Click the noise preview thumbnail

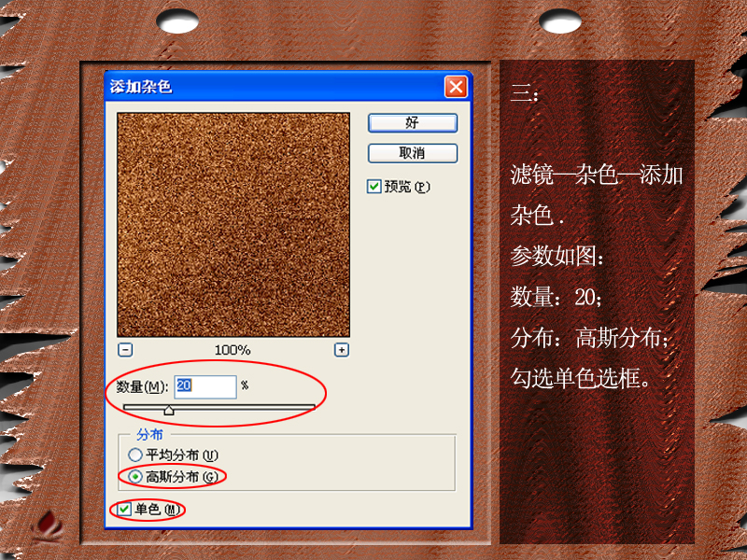[233, 225]
